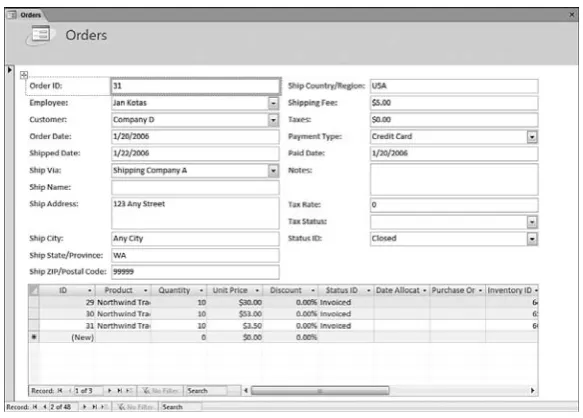Click Unit Price cell $3.50
Image resolution: width=583 pixels, height=418 pixels.
(x=235, y=326)
